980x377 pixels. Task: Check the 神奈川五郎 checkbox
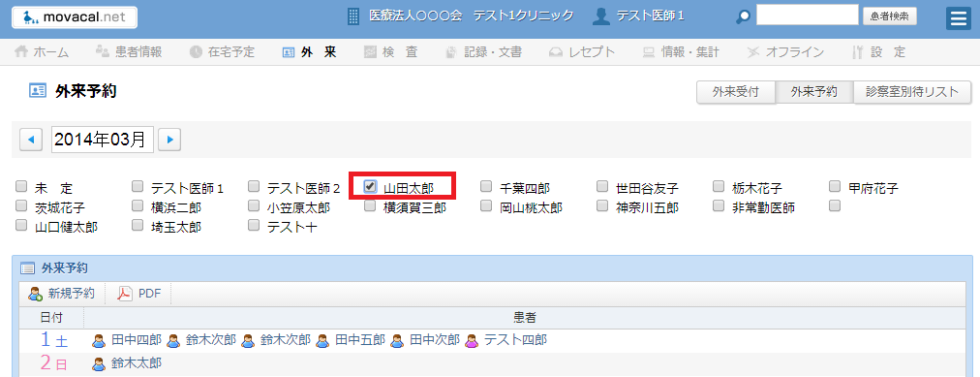602,205
